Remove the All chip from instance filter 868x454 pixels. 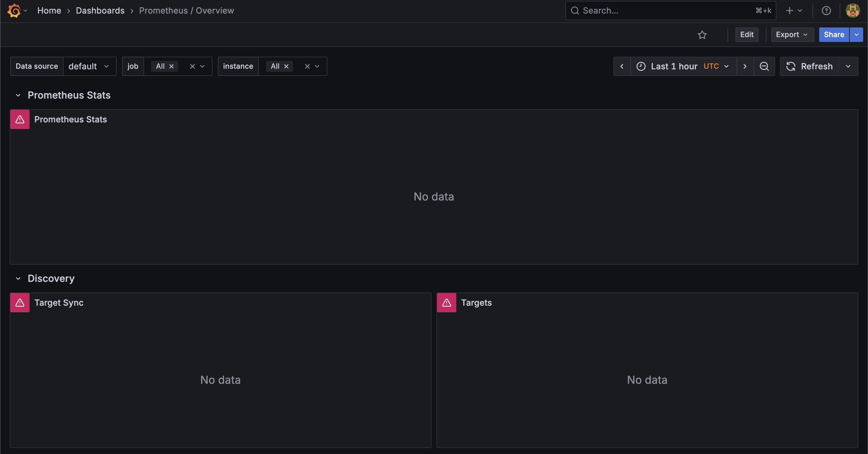click(x=286, y=66)
